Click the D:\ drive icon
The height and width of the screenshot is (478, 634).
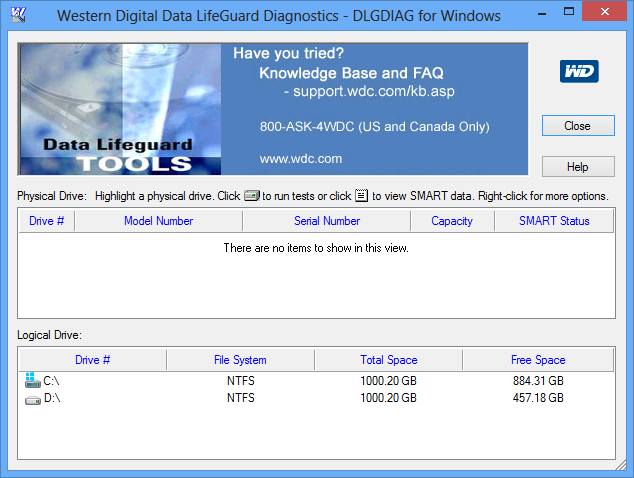click(x=33, y=400)
